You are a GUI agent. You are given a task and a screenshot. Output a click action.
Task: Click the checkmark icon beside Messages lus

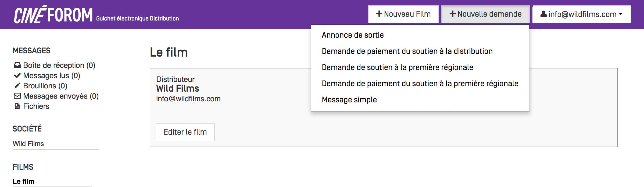[17, 75]
